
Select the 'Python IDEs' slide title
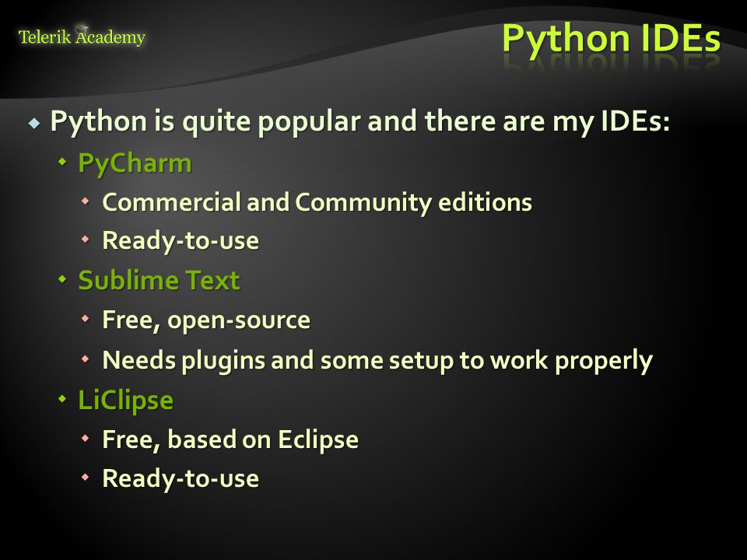pos(612,40)
